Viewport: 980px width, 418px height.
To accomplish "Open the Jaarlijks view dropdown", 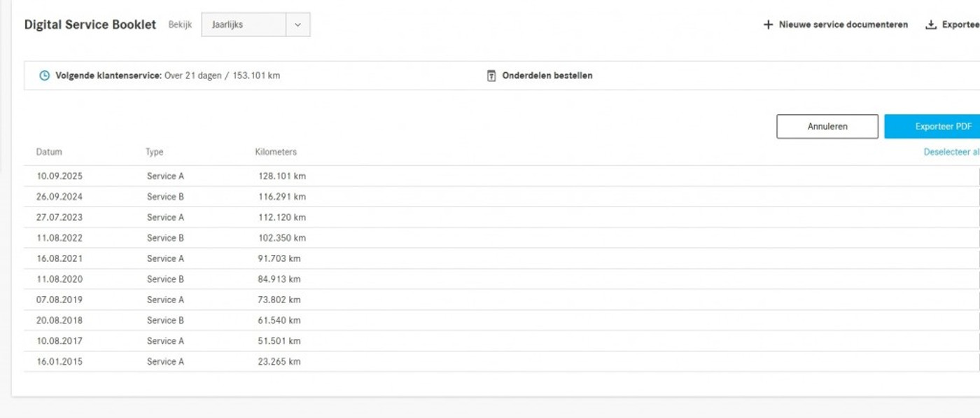I will [x=255, y=25].
